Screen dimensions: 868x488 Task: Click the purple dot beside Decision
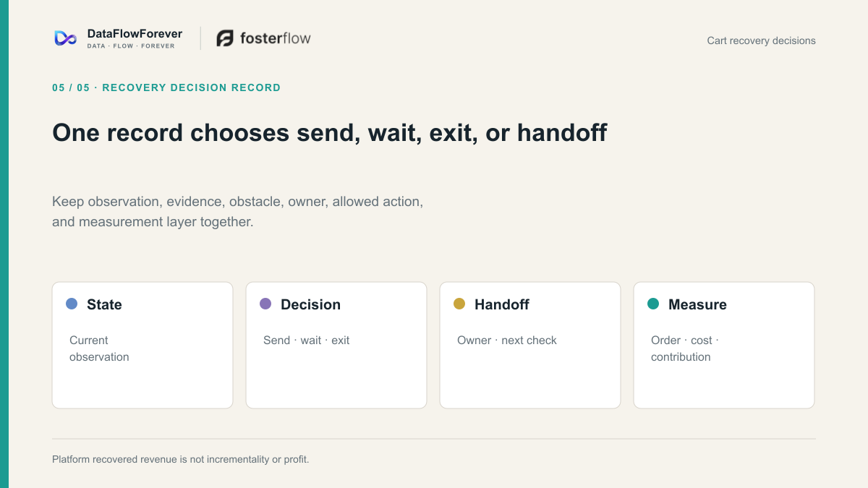(265, 304)
